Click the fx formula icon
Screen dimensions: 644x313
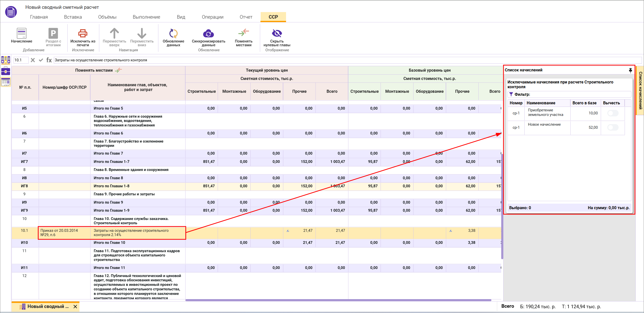pyautogui.click(x=49, y=60)
